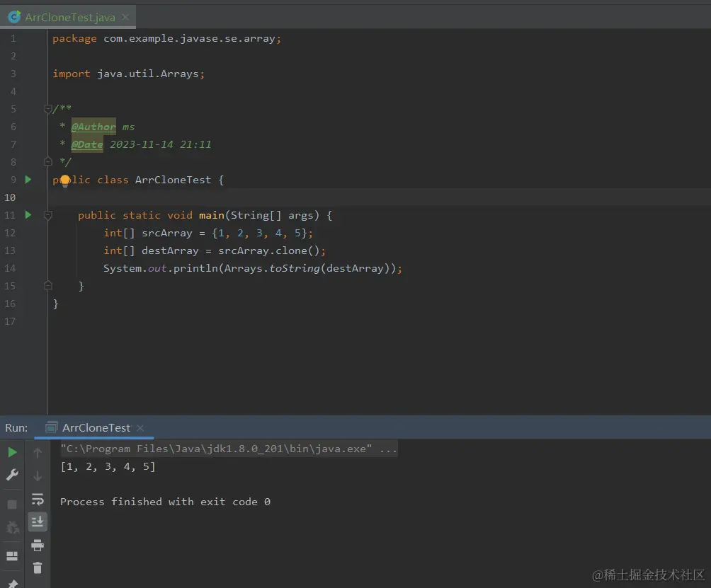Select the ArrCloneTest tab in Run panel

click(94, 427)
